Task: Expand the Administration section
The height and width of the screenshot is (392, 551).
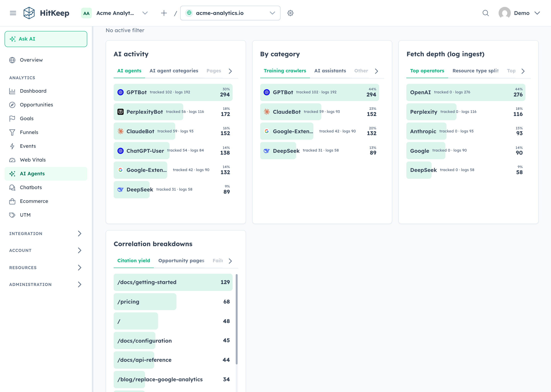Action: click(x=46, y=284)
